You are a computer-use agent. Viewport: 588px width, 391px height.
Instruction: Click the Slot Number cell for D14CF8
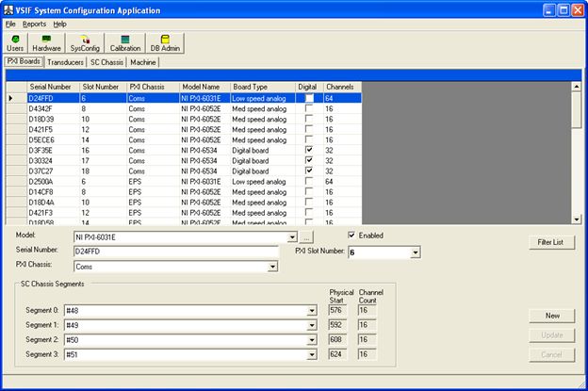click(103, 192)
